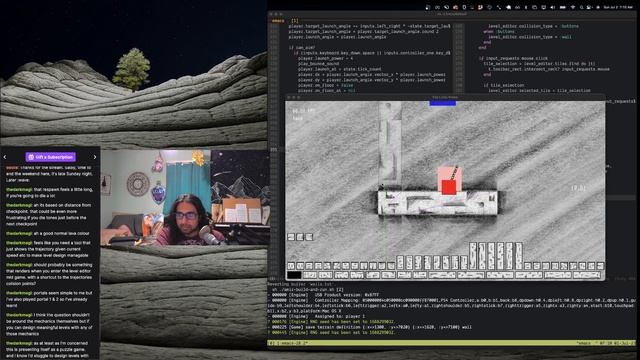Screen dimensions: 640x360
Task: Switch to the emacs tab at the editor top
Action: [278, 21]
